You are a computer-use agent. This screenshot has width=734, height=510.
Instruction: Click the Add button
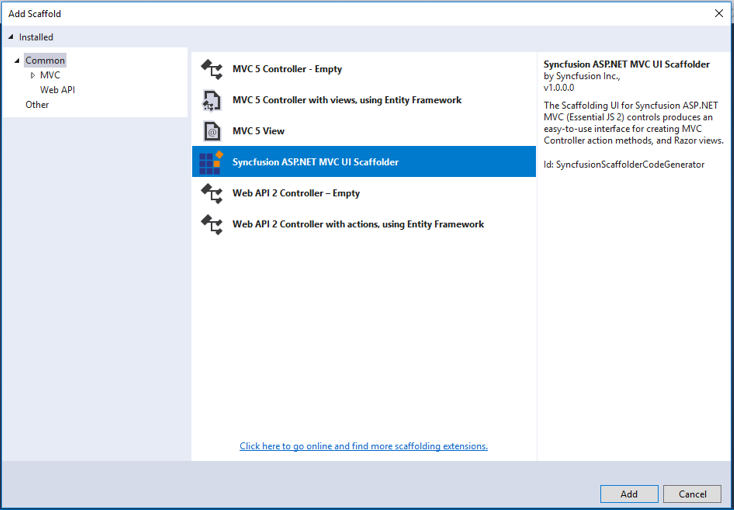(629, 494)
